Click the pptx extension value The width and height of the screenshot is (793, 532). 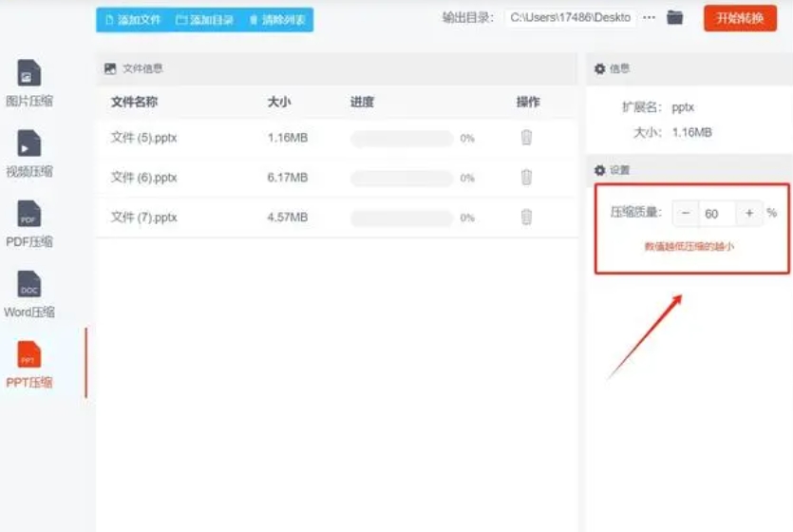pyautogui.click(x=683, y=107)
